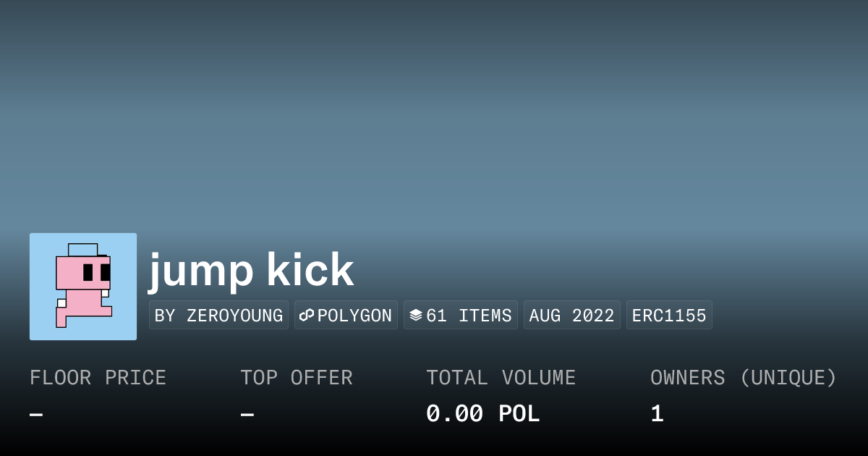
Task: Click the FLOOR PRICE label
Action: [98, 378]
